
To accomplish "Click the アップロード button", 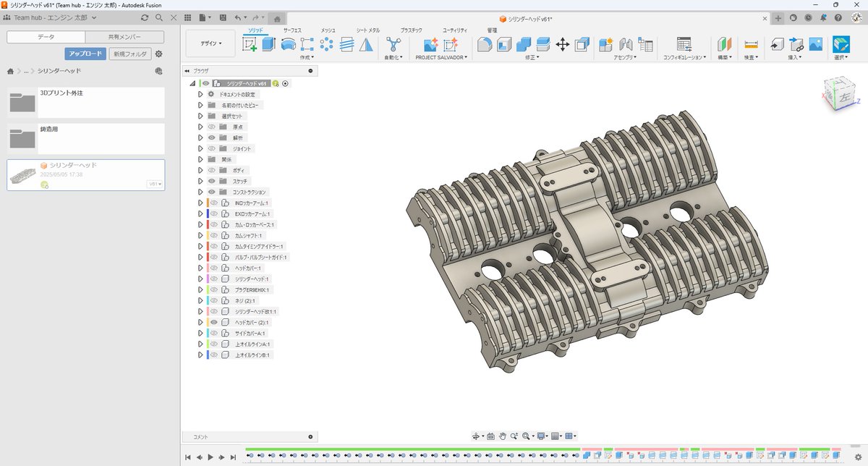I will [85, 54].
